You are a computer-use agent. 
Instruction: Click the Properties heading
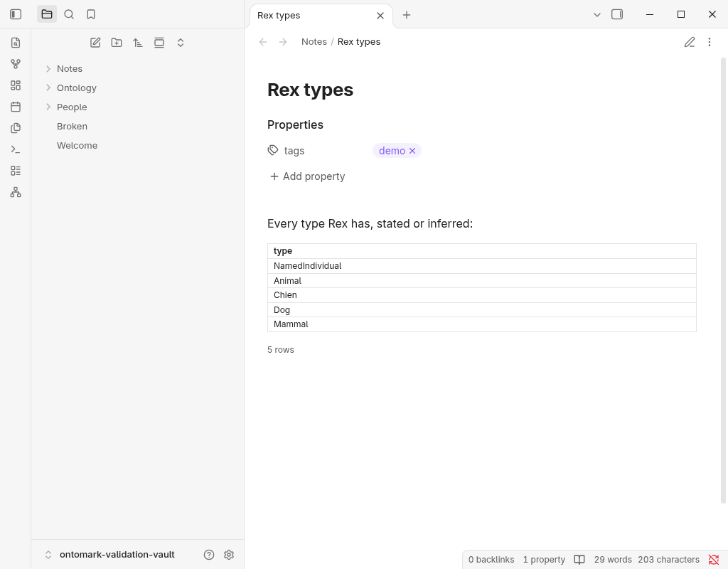pos(295,124)
